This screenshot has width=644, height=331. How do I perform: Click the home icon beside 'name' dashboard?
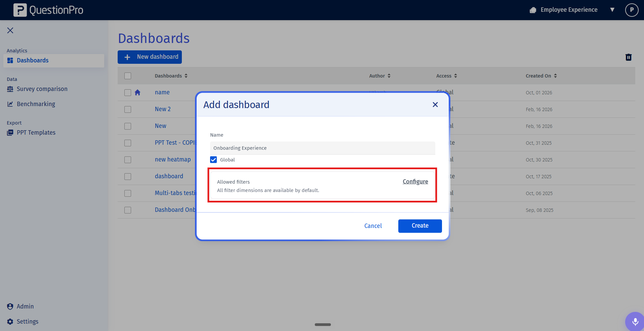pos(137,93)
